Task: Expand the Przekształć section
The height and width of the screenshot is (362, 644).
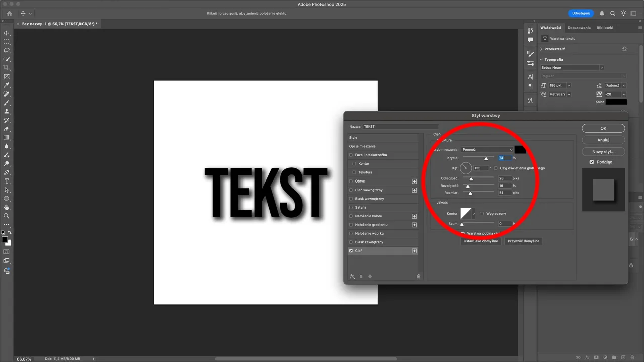Action: (x=553, y=49)
